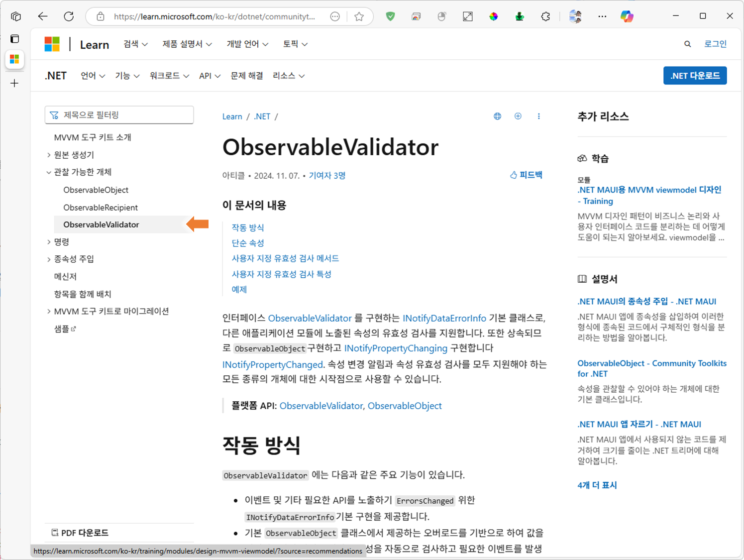Open MVVM 도구 키트 소개 page
Viewport: 744px width, 560px height.
93,137
